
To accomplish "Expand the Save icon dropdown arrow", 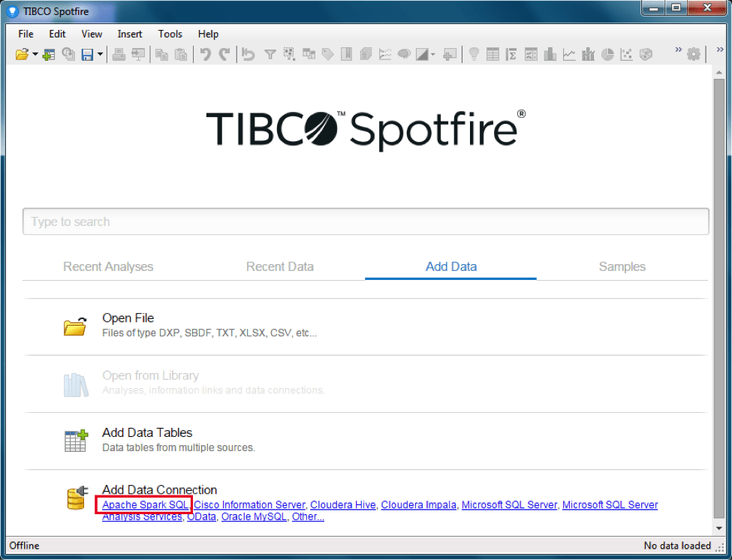I will click(100, 55).
